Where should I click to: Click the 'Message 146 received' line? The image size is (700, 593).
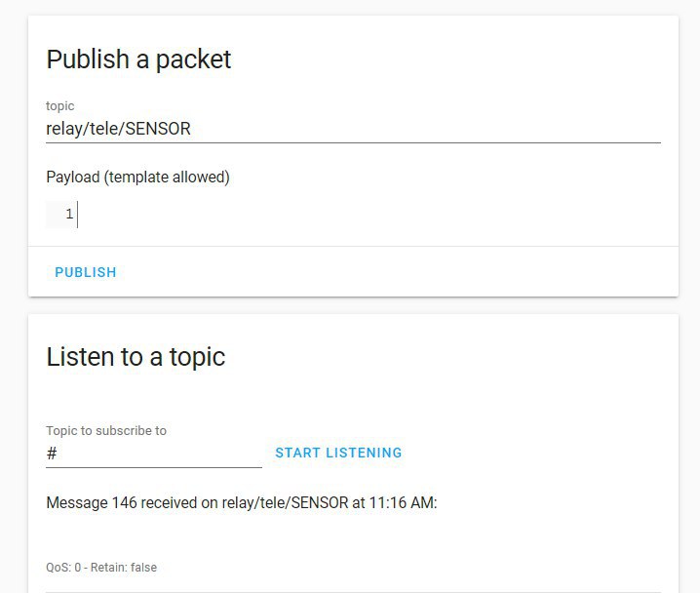coord(242,503)
